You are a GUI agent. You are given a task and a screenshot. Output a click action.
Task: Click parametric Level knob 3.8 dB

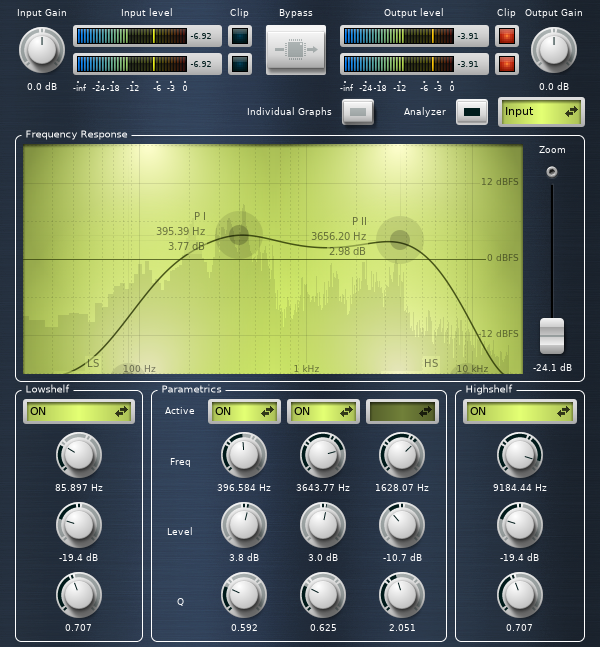coord(244,525)
